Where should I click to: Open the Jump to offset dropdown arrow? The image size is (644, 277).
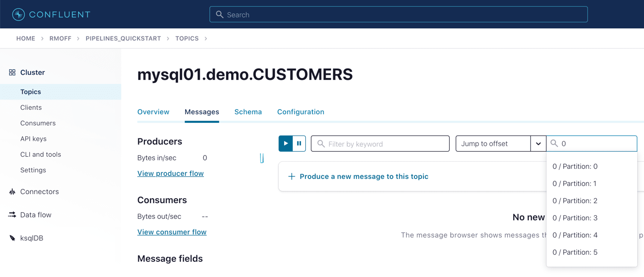point(539,144)
